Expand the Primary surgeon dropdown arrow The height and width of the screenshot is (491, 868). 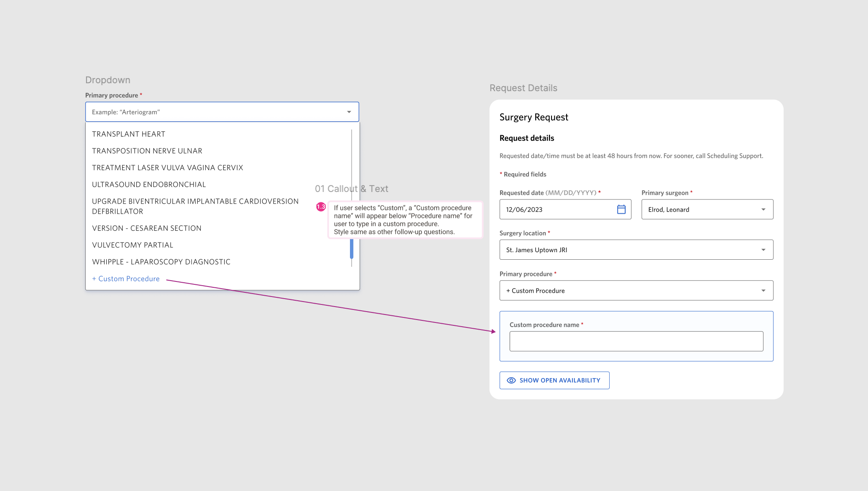pos(763,210)
